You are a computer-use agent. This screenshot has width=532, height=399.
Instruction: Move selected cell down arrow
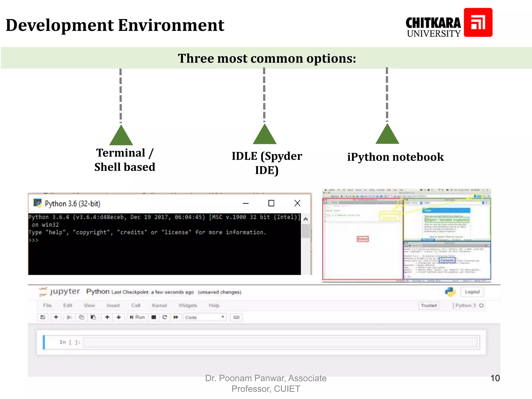click(x=119, y=317)
